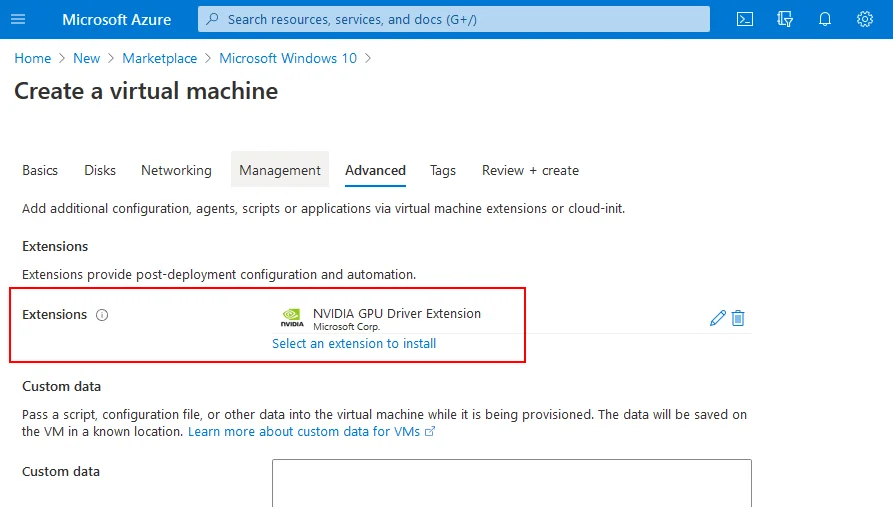
Task: Open the Review + create tab
Action: click(x=530, y=170)
